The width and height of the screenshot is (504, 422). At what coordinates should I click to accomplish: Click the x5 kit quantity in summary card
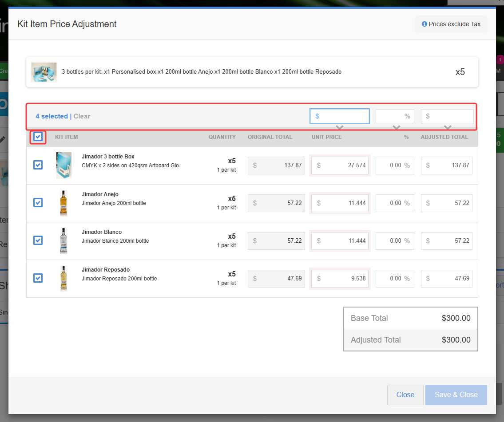[460, 72]
